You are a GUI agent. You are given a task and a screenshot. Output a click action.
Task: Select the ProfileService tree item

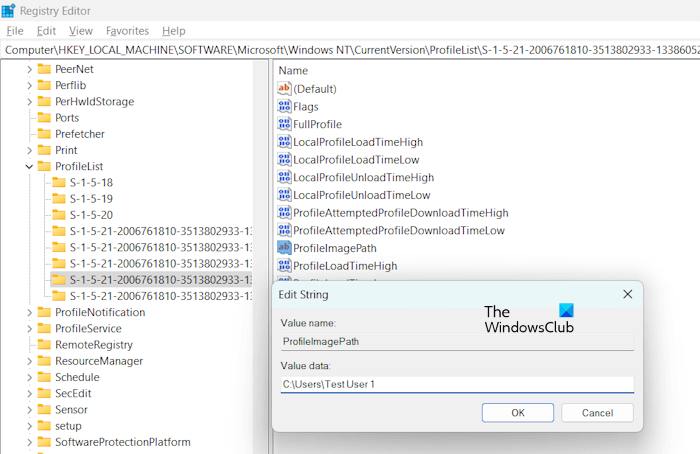click(88, 329)
